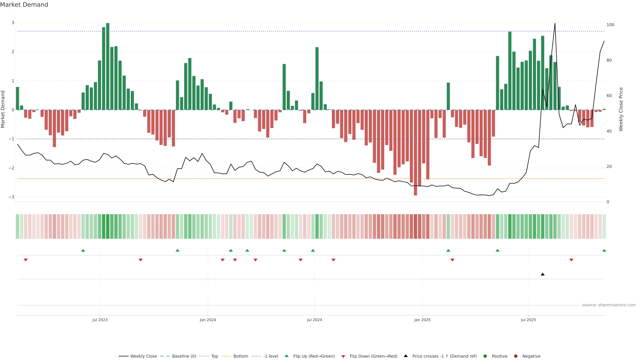Viewport: 644px width, 362px height.
Task: Click the green Positive legend dot
Action: point(485,356)
